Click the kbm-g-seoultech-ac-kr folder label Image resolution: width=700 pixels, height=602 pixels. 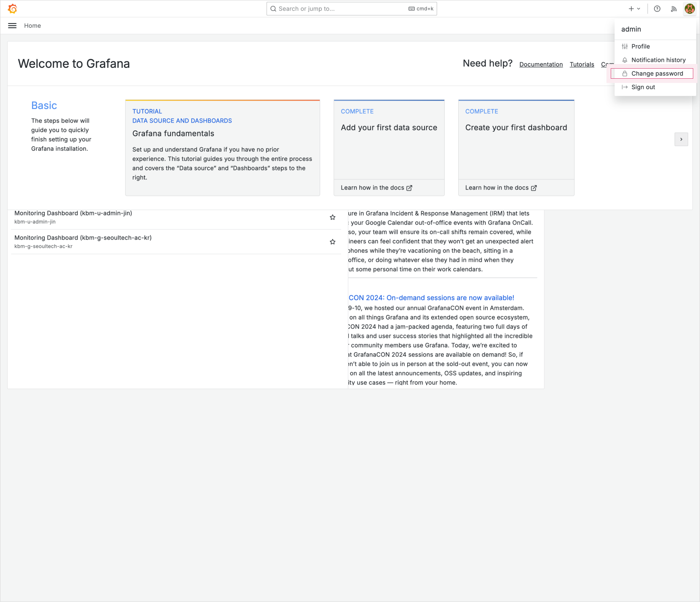coord(43,246)
